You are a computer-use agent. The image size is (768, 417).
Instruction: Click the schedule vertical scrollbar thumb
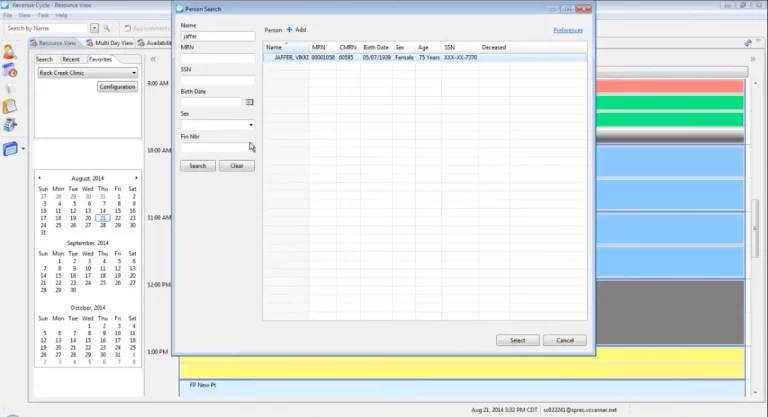(756, 229)
